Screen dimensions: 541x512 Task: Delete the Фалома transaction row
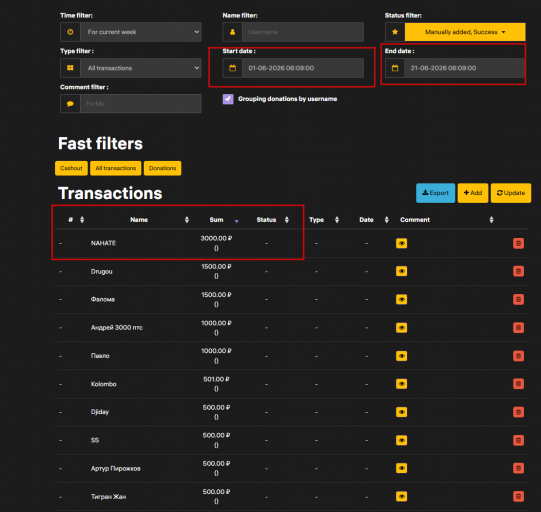(x=518, y=299)
